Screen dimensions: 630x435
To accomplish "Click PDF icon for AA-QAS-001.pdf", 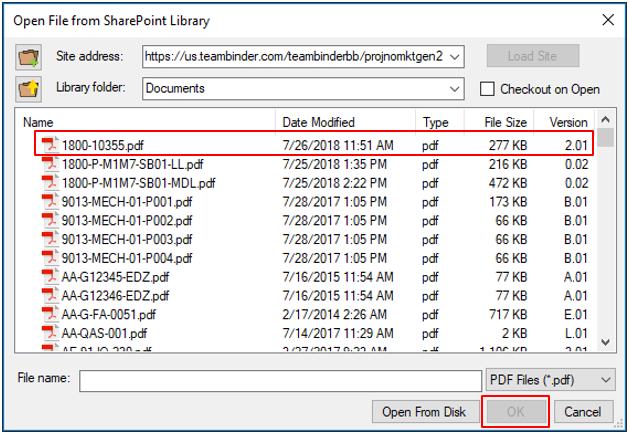I will tap(50, 333).
